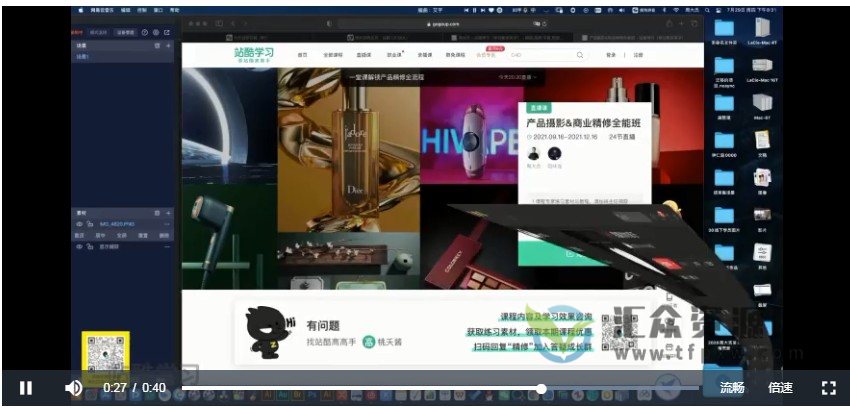
Task: Toggle lock on IMG_4820.PNG source
Action: click(90, 224)
